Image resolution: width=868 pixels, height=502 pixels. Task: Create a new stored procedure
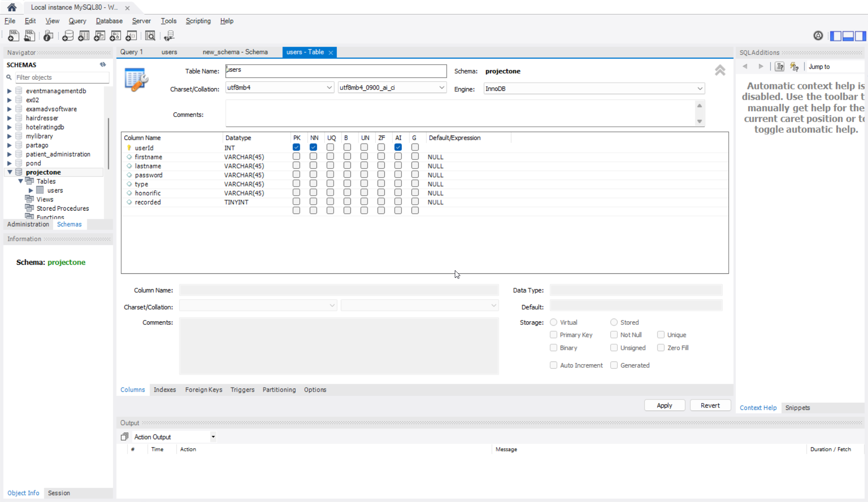click(115, 36)
